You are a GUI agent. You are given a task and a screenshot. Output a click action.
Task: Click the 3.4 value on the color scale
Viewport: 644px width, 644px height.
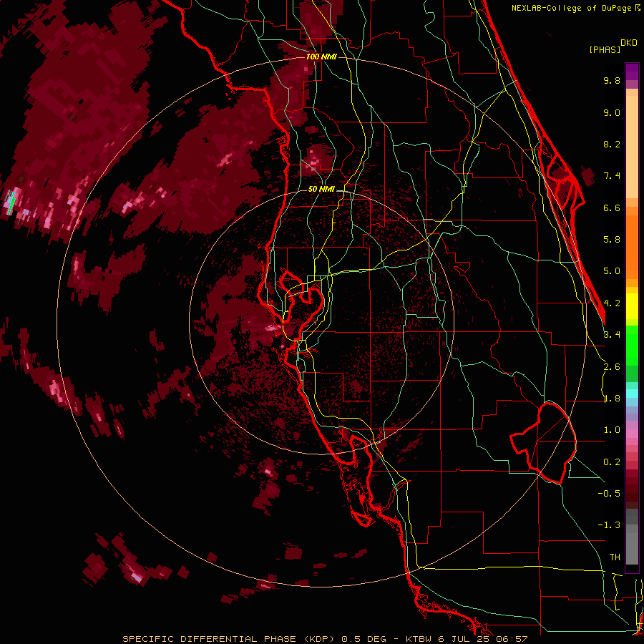[x=612, y=335]
